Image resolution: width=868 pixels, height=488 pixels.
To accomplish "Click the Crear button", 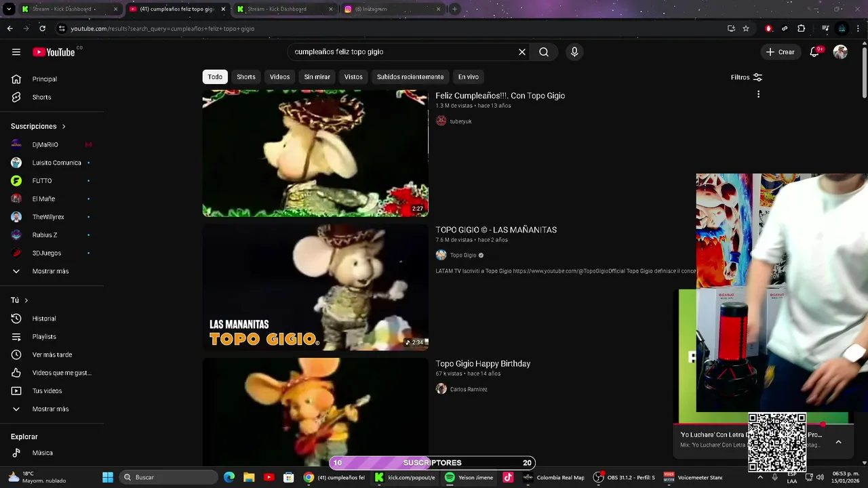I will [x=780, y=52].
